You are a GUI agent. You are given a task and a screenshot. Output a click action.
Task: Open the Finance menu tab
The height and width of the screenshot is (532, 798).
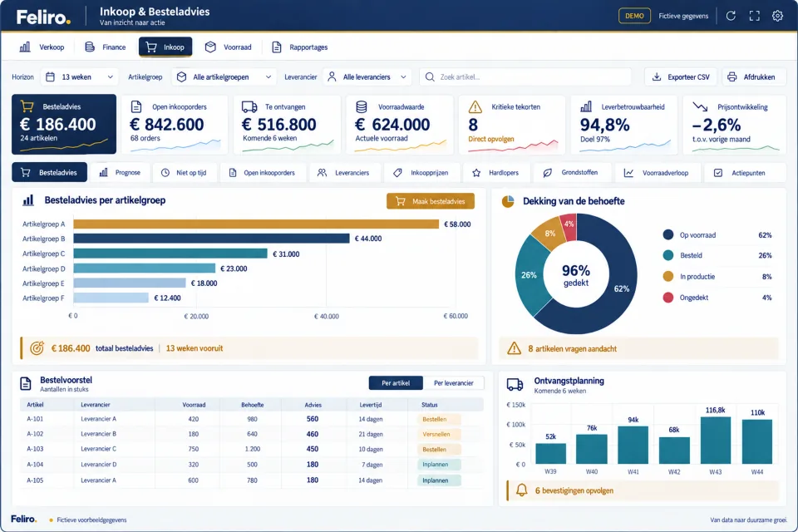point(106,47)
